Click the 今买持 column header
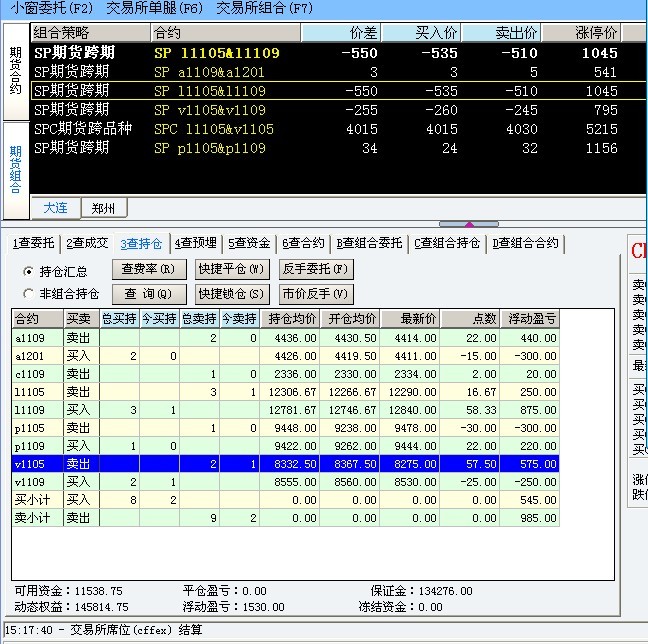The image size is (648, 644). click(159, 319)
